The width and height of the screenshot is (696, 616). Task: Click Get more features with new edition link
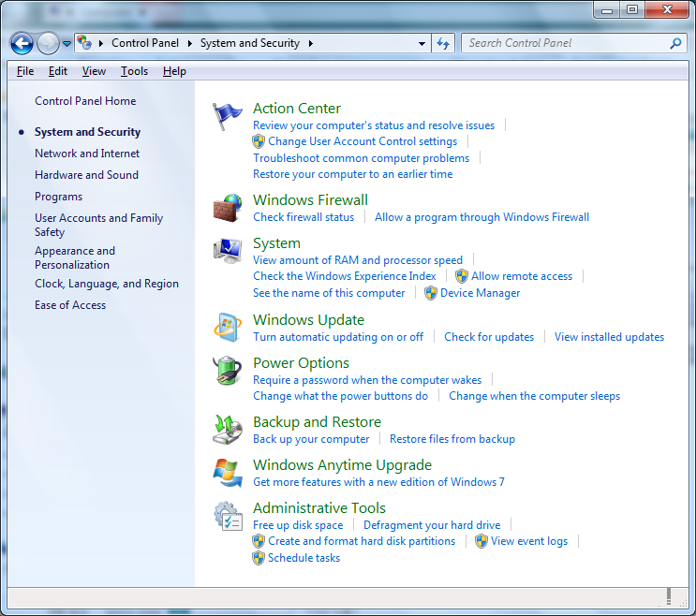click(378, 482)
